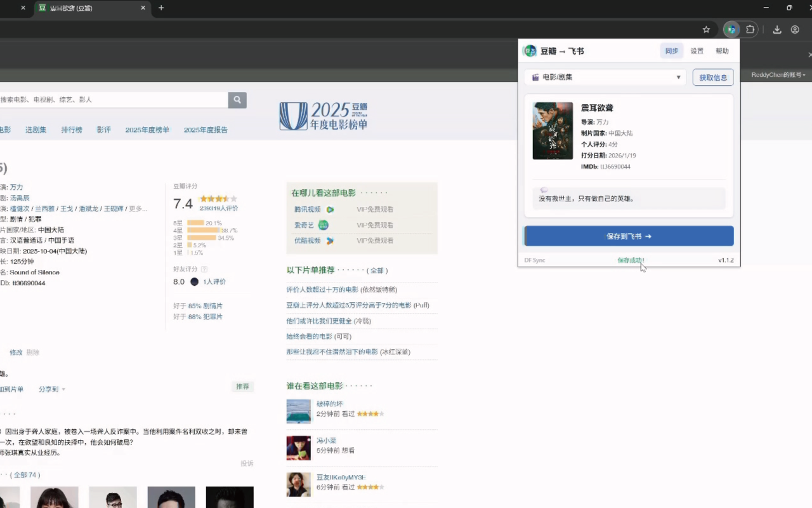Open the 帮助 tab in popup
812x508 pixels.
722,51
